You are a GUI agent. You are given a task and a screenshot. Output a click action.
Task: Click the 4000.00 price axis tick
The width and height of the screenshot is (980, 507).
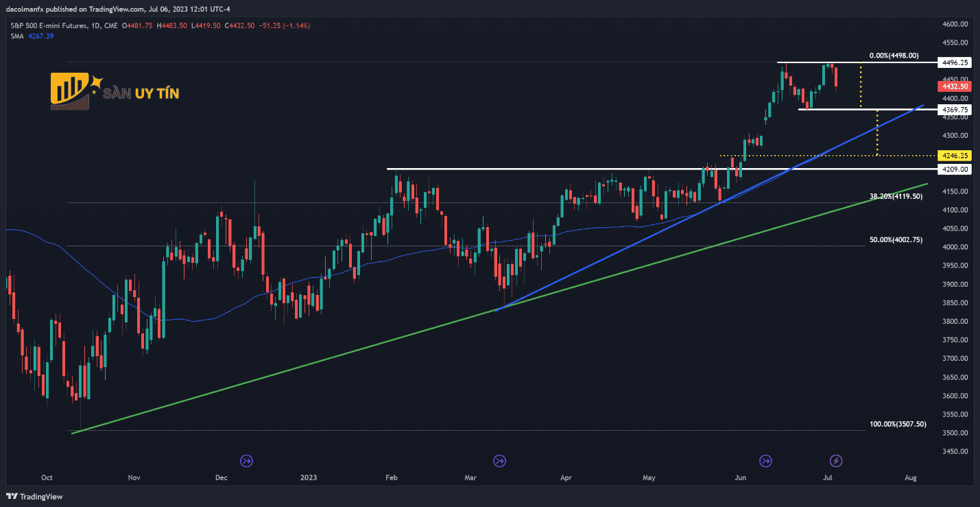[955, 247]
